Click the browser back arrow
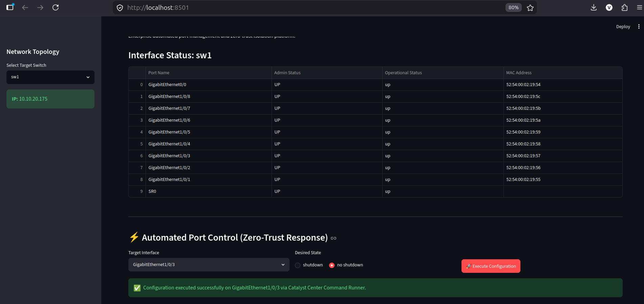The image size is (644, 304). click(25, 7)
